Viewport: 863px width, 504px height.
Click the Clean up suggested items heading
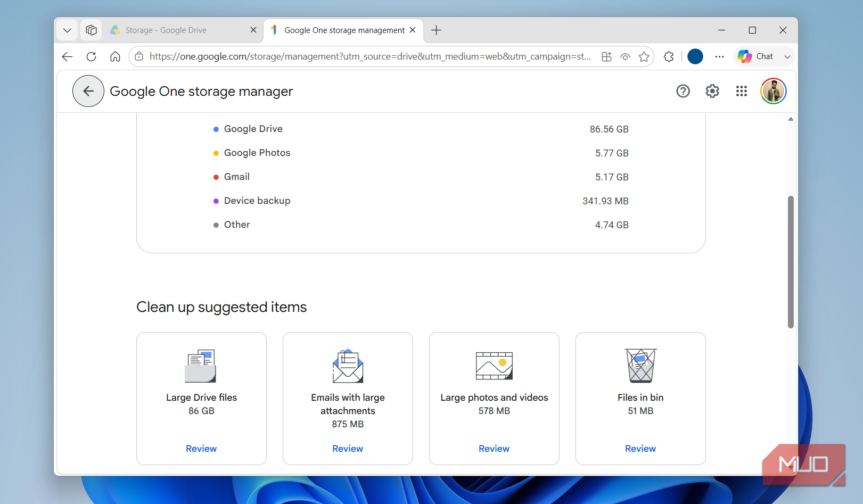pyautogui.click(x=221, y=307)
